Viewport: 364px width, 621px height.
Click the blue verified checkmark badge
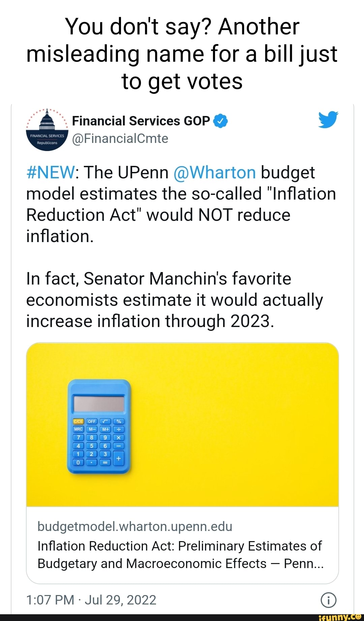tap(221, 121)
